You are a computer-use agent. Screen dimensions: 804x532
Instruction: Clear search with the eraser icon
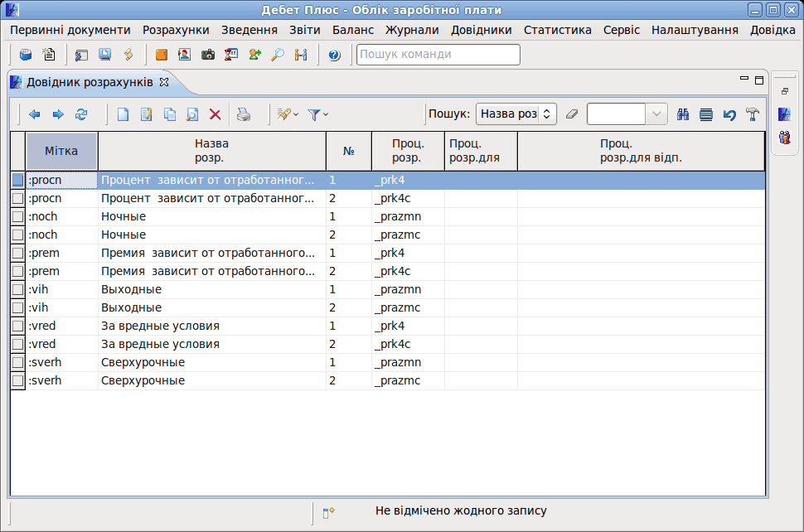[572, 114]
